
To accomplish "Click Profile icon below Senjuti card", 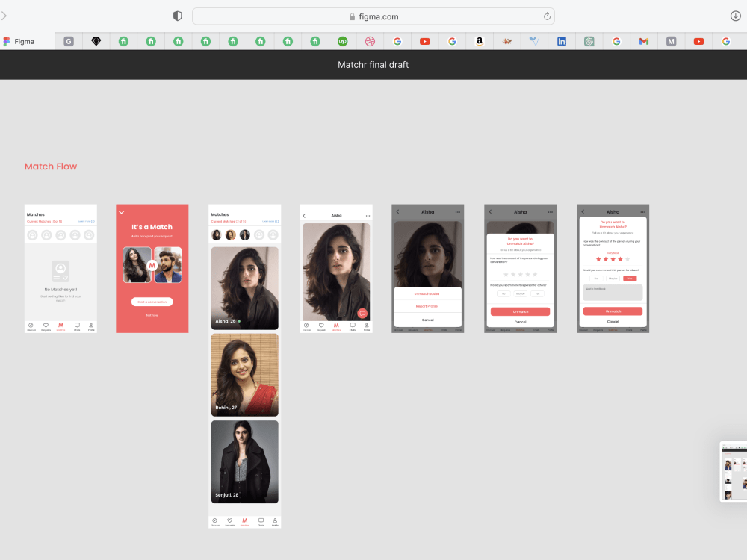I will [275, 522].
